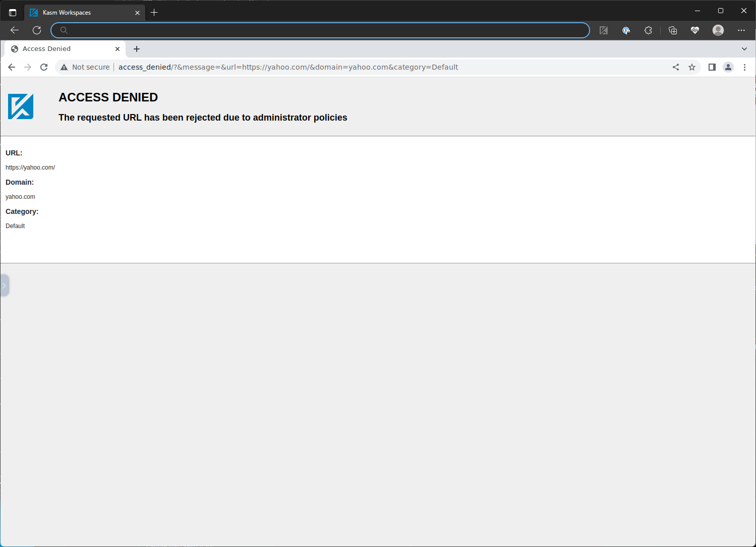The width and height of the screenshot is (756, 547).
Task: Click the Collections icon in the top bar
Action: pos(673,30)
